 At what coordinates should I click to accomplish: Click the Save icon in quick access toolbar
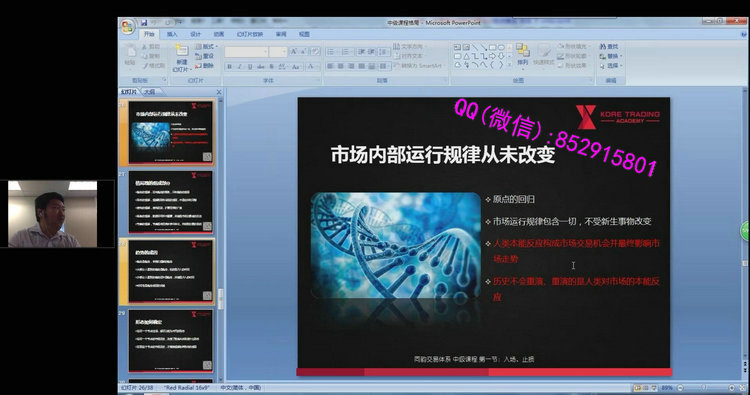click(144, 22)
